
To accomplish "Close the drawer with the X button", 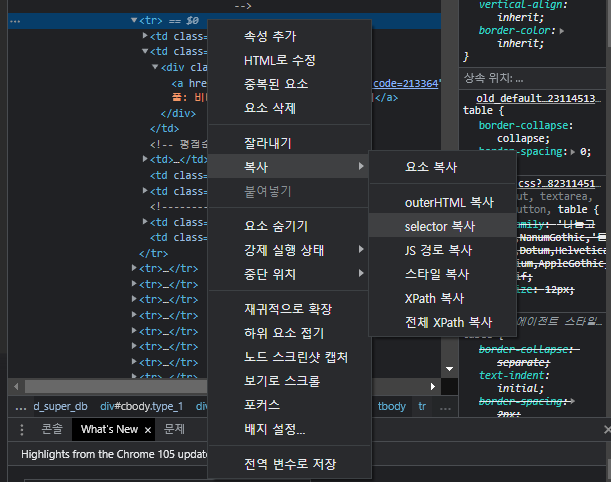I will [x=607, y=430].
